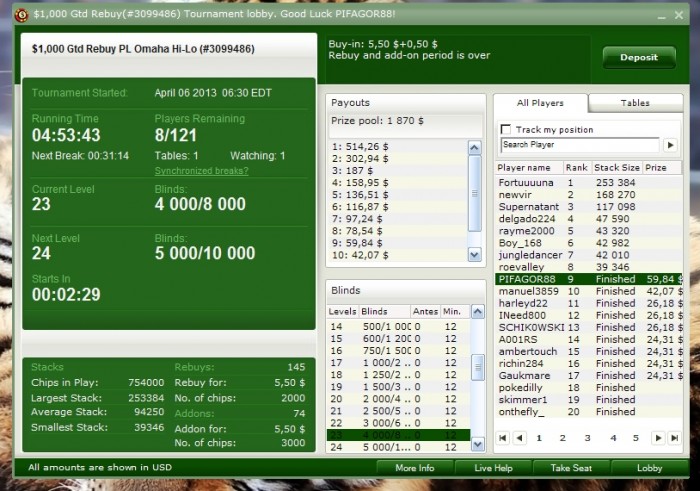Click the Payouts scrollbar thumb

(x=475, y=193)
